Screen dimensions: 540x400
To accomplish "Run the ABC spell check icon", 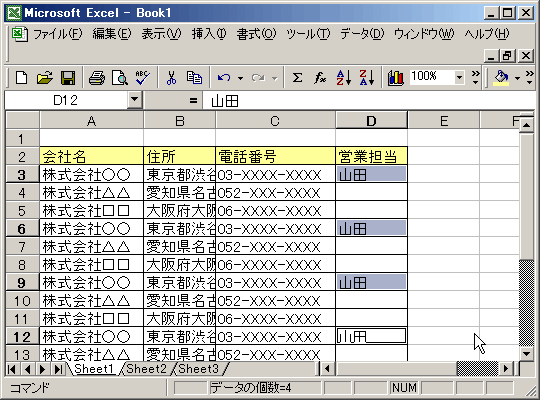I will point(142,78).
